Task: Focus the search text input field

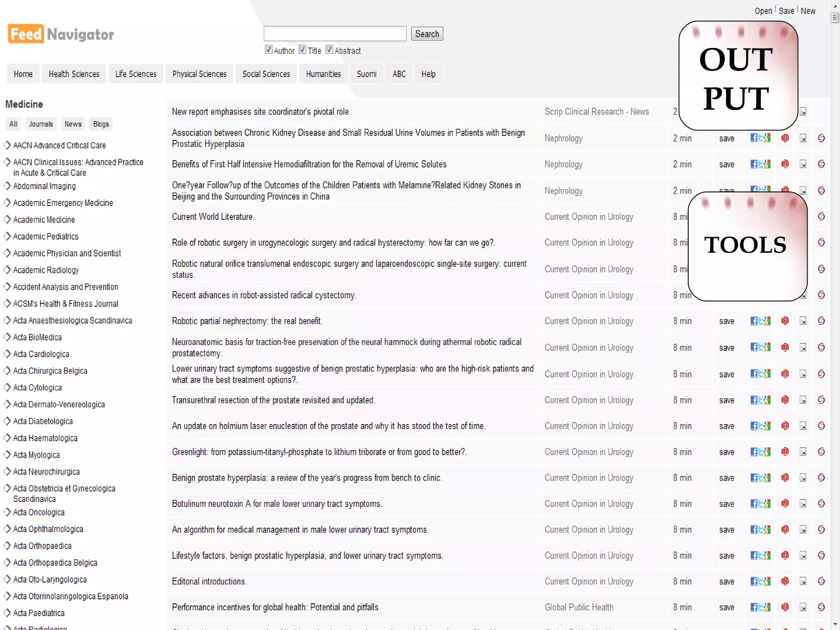Action: pyautogui.click(x=335, y=34)
